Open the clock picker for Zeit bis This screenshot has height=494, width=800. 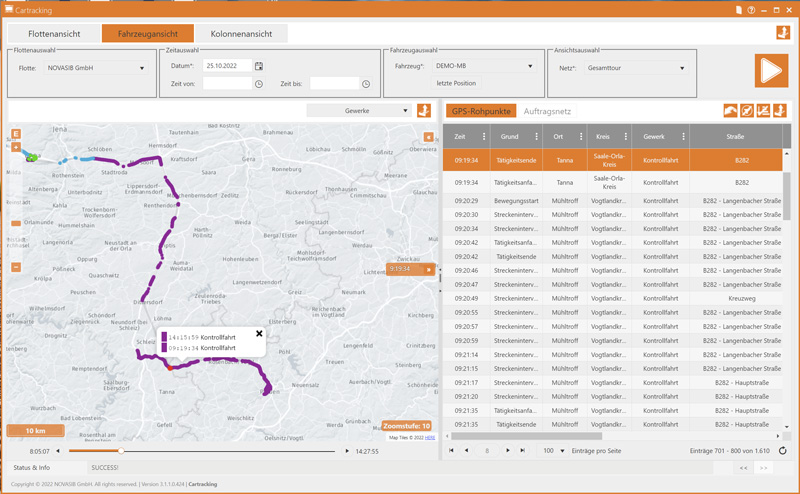point(366,84)
